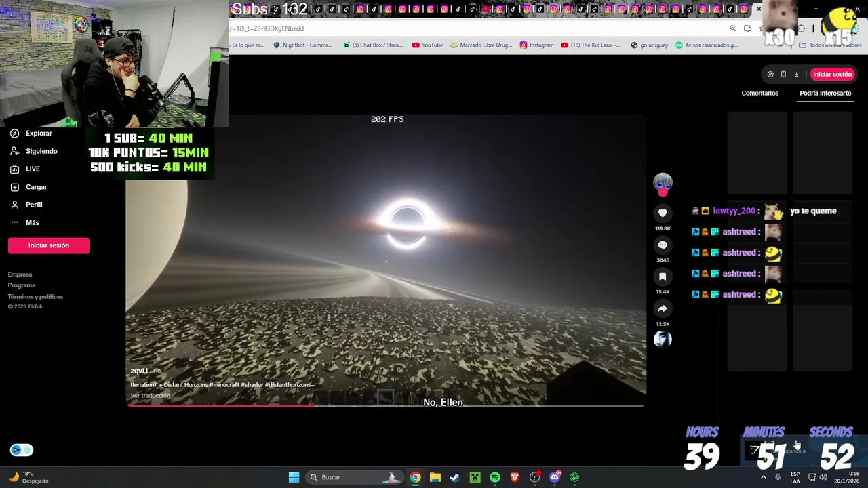Image resolution: width=868 pixels, height=488 pixels.
Task: Click the black hole video player
Action: click(386, 261)
